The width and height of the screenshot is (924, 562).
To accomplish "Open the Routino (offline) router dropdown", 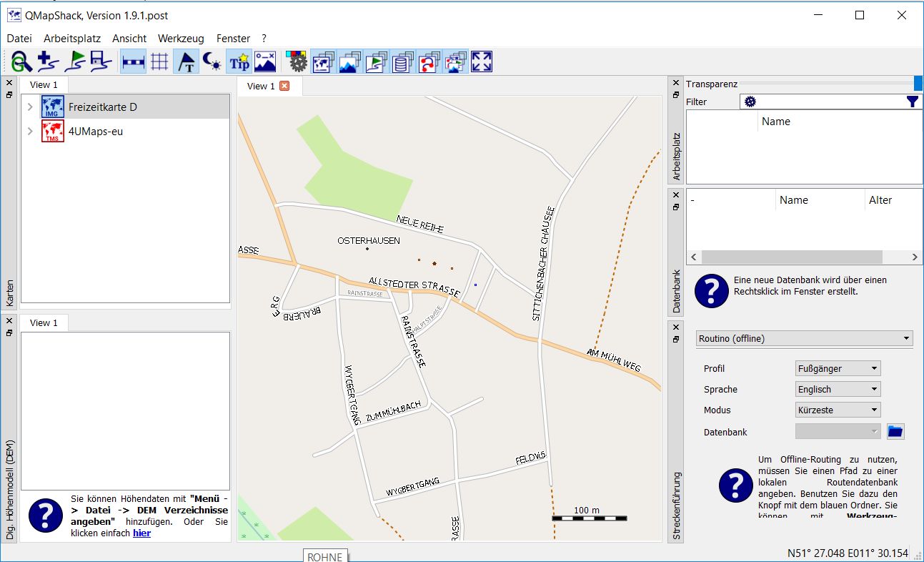I will click(x=804, y=338).
